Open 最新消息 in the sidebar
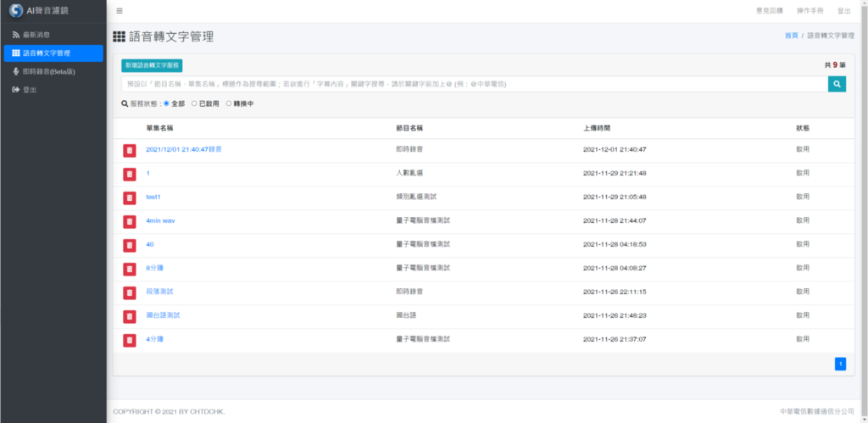Image resolution: width=868 pixels, height=423 pixels. [x=53, y=35]
